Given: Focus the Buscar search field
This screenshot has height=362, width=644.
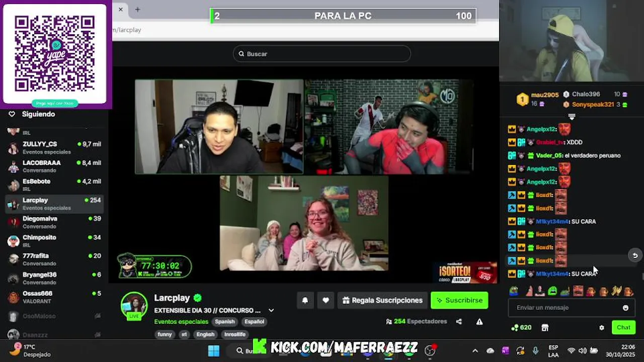Looking at the screenshot, I should [x=322, y=54].
